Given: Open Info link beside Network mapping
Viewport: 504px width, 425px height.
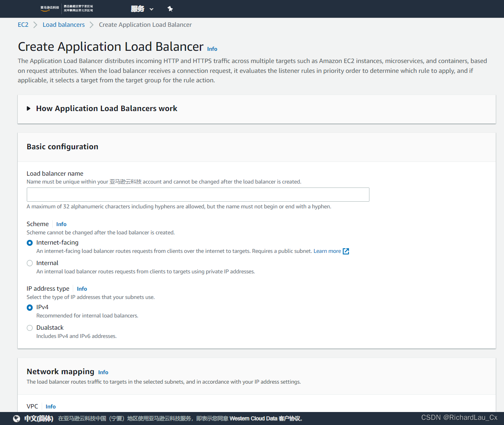Looking at the screenshot, I should (x=103, y=372).
